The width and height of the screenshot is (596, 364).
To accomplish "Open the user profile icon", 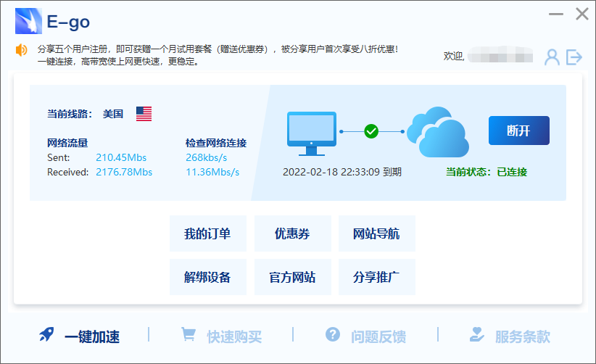I will [x=552, y=57].
